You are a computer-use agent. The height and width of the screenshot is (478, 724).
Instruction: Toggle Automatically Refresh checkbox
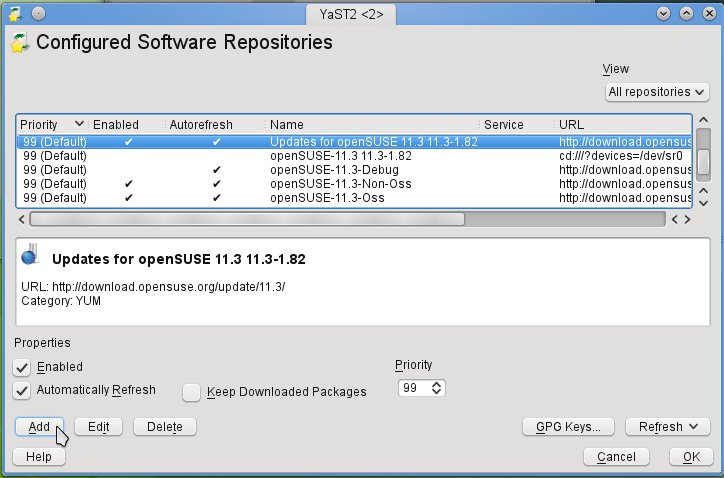(x=21, y=391)
